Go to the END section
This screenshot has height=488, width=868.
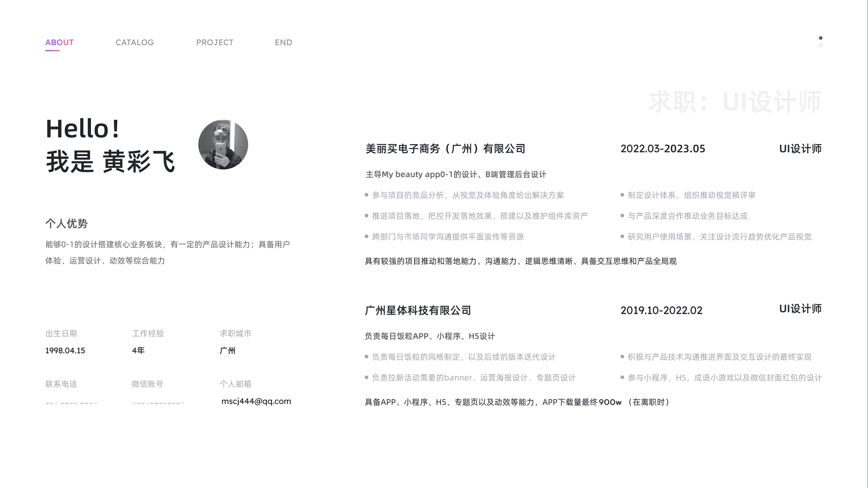[284, 42]
